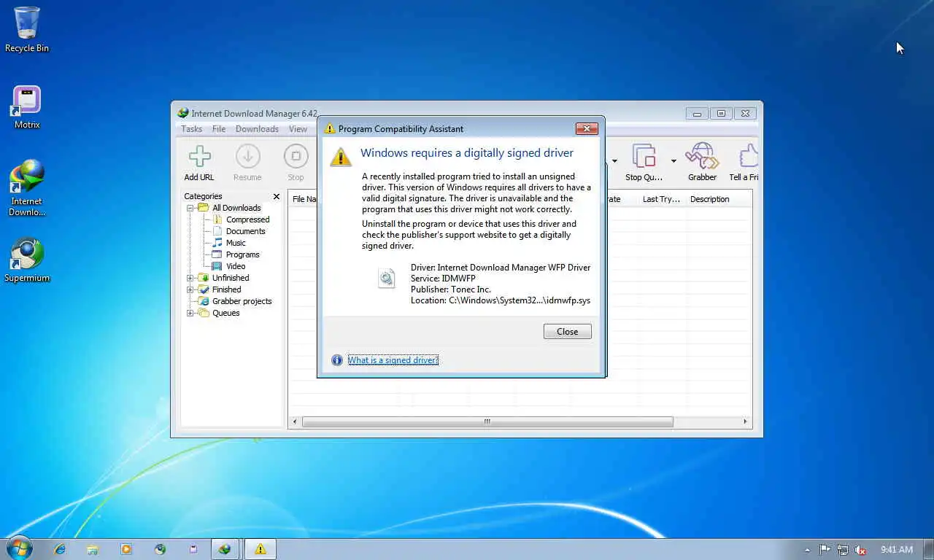This screenshot has width=934, height=560.
Task: Open the dropdown arrow left of Stop Queue
Action: point(614,161)
